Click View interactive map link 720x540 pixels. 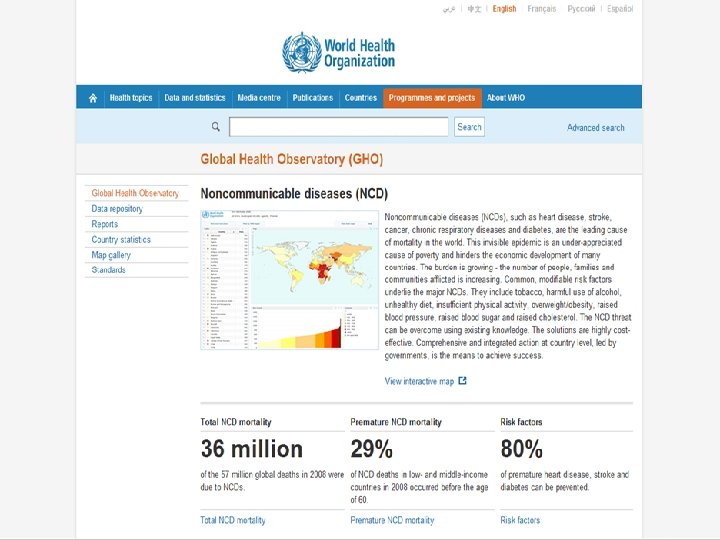point(419,381)
